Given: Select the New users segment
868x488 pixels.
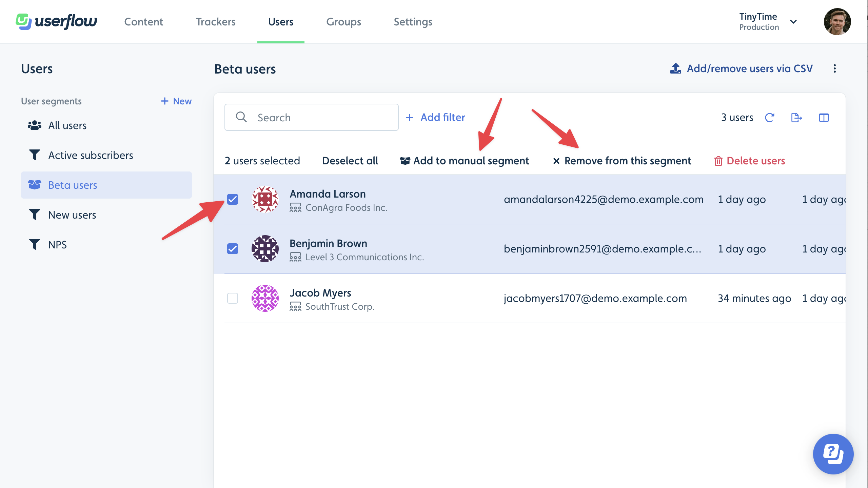Looking at the screenshot, I should pyautogui.click(x=106, y=215).
